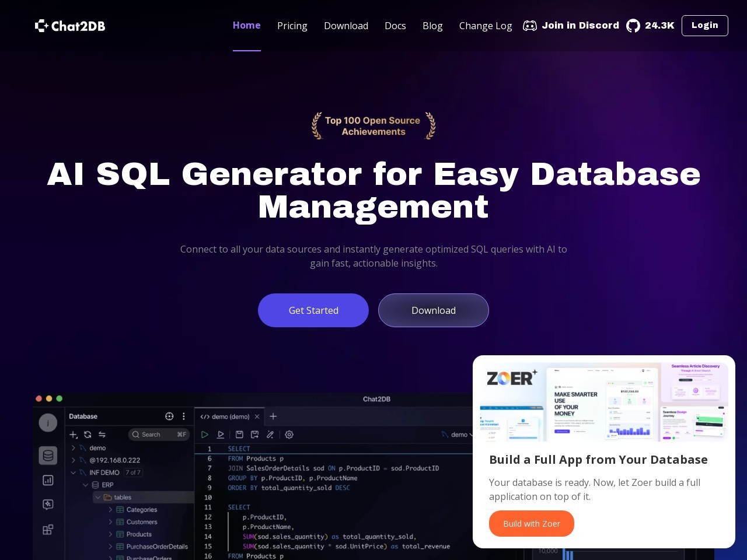
Task: Expand the demo connection tree node
Action: click(x=74, y=448)
